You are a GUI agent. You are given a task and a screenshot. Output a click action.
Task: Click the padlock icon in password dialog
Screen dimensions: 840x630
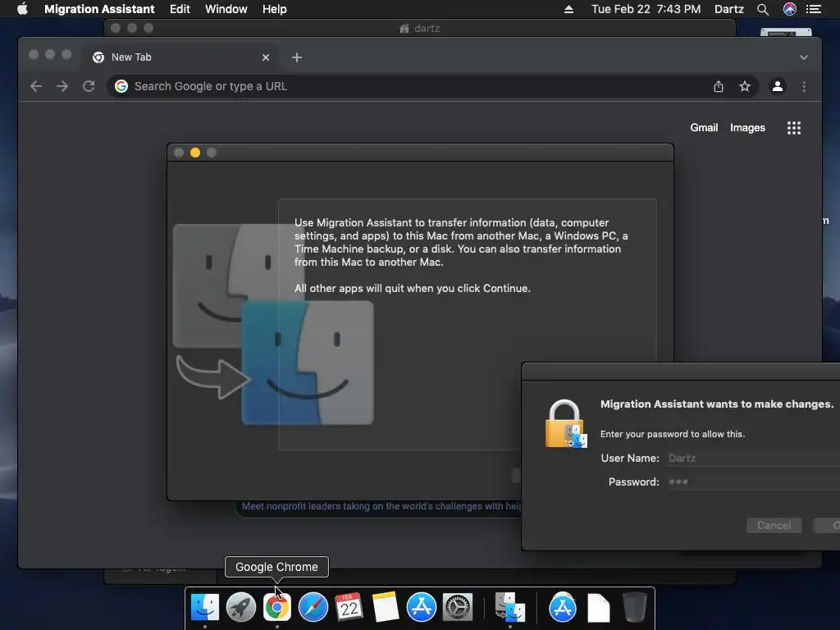[x=566, y=424]
